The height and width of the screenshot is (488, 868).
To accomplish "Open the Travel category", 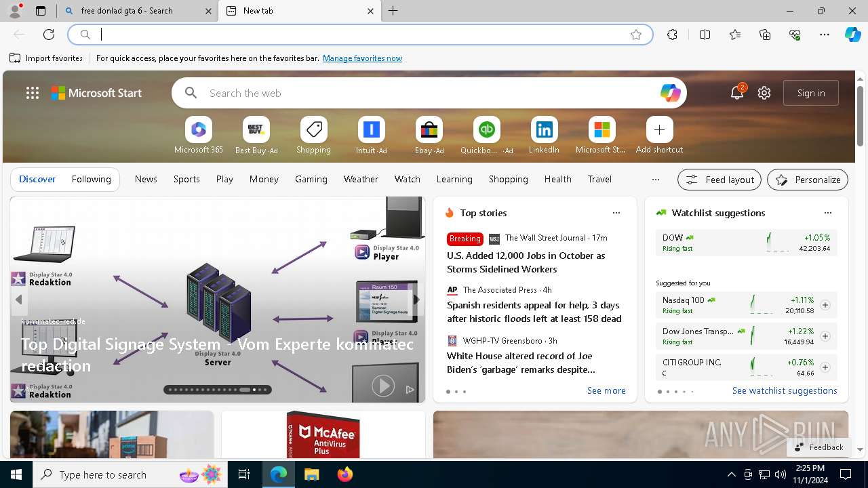I will click(599, 180).
